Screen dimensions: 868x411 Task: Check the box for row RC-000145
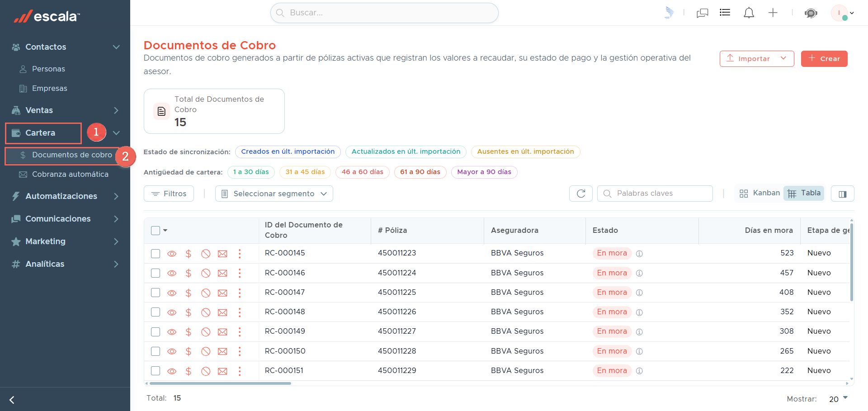click(156, 253)
